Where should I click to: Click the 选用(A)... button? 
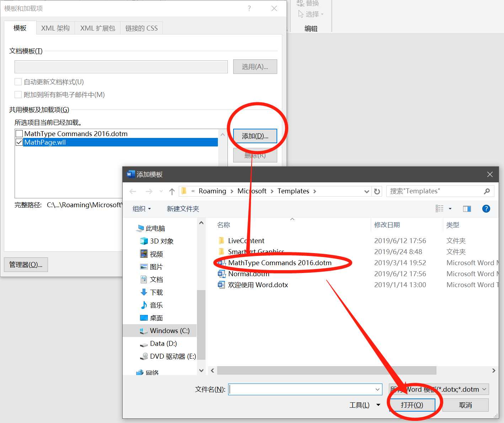255,67
